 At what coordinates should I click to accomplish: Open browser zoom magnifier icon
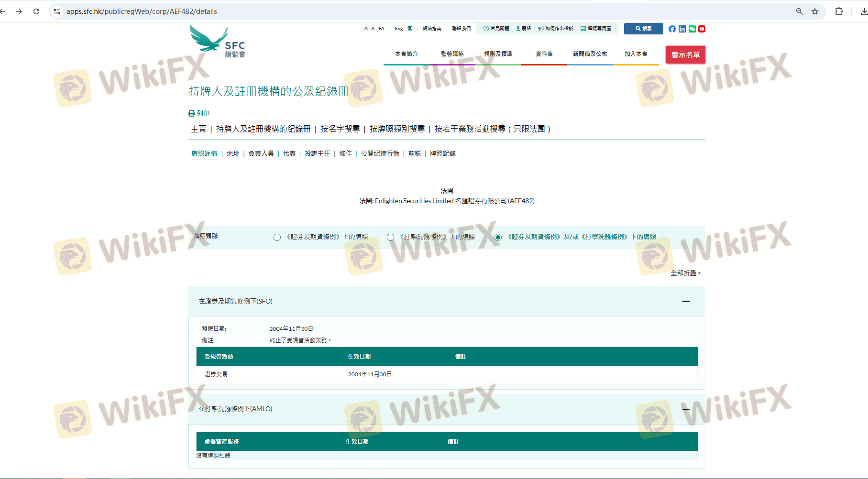799,11
